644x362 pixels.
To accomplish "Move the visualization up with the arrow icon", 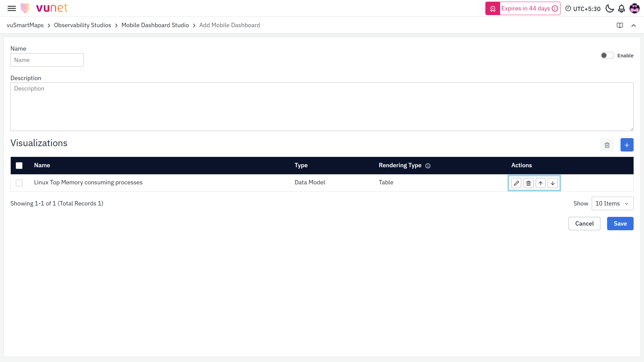I will click(540, 183).
